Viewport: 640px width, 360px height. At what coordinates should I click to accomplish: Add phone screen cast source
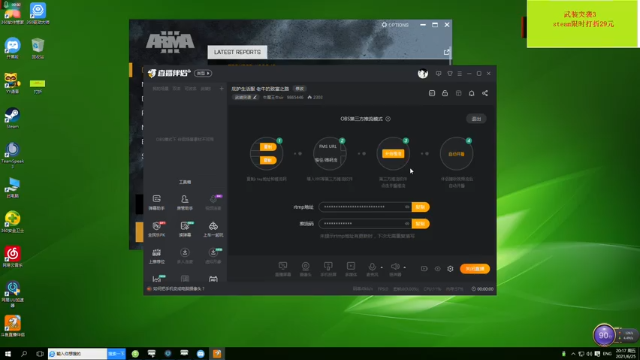point(328,269)
